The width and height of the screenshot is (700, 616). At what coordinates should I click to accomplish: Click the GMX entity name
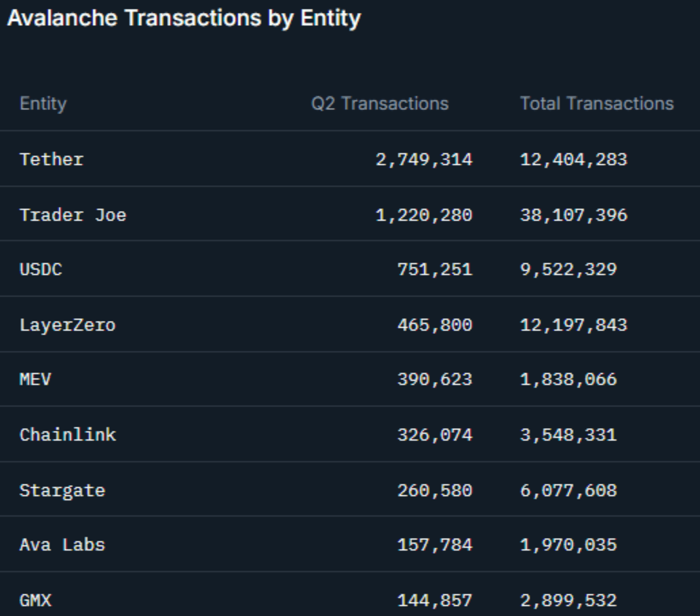coord(35,600)
